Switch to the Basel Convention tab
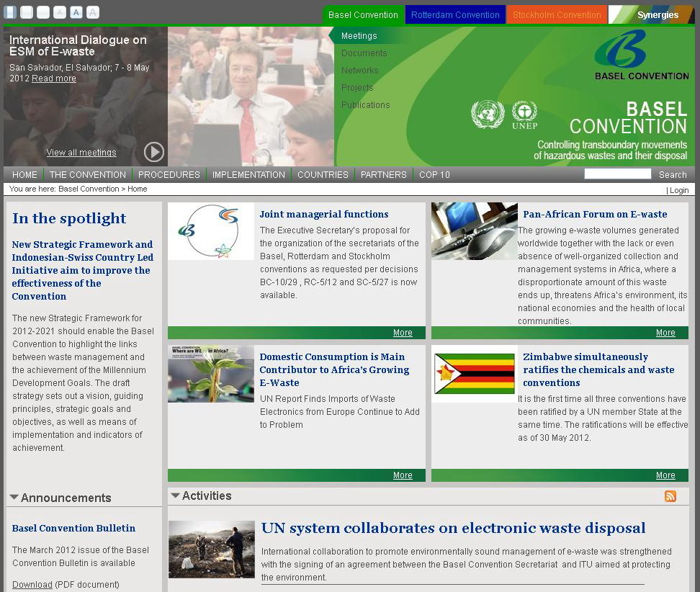The width and height of the screenshot is (700, 592). pyautogui.click(x=363, y=14)
